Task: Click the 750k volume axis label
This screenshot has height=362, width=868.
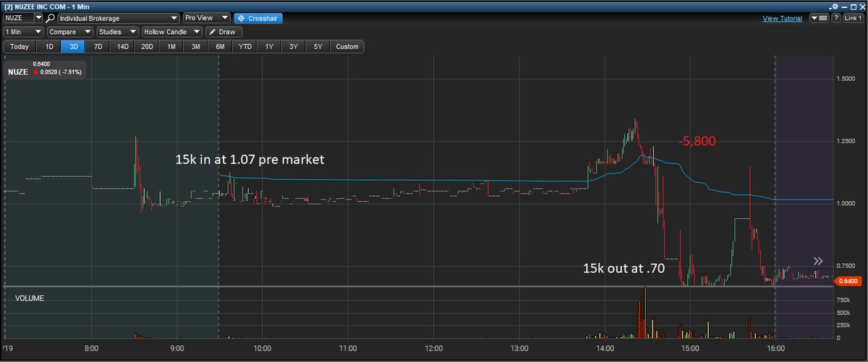Action: pos(843,299)
